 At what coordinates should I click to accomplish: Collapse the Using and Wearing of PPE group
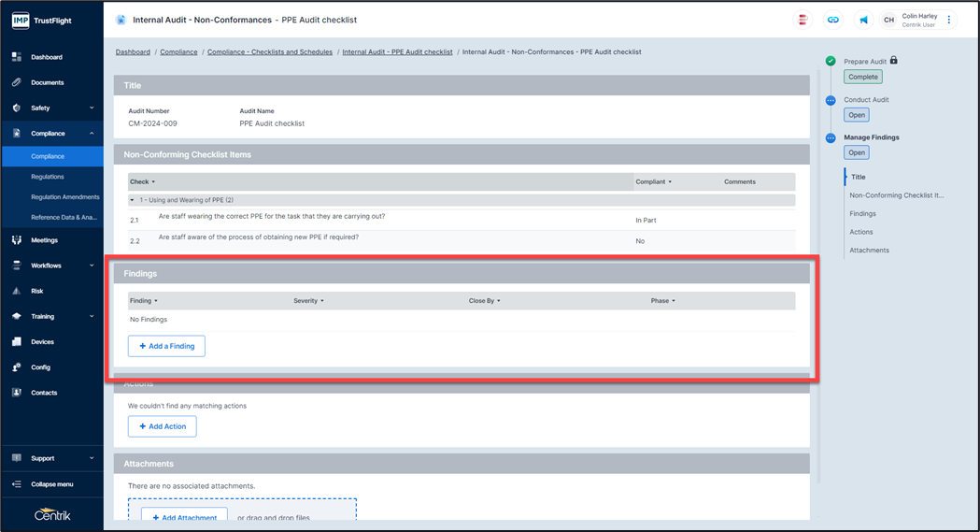(x=134, y=200)
